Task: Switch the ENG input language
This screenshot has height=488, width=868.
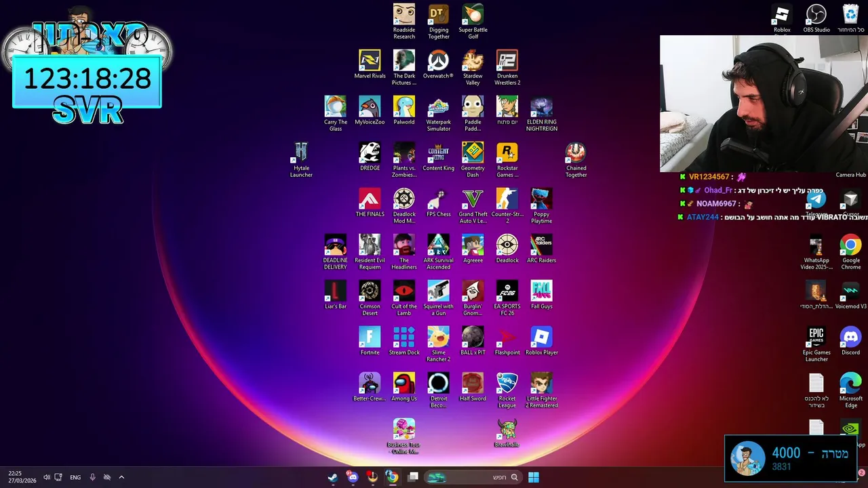Action: (x=75, y=477)
